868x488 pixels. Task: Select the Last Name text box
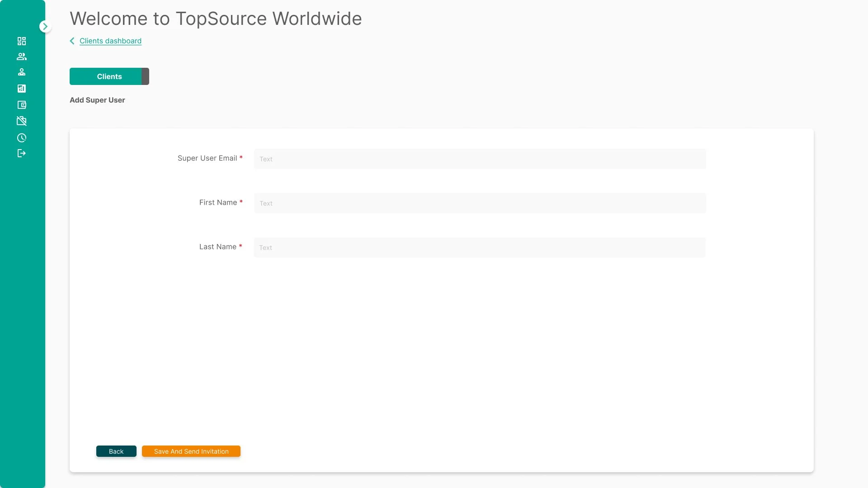(479, 247)
